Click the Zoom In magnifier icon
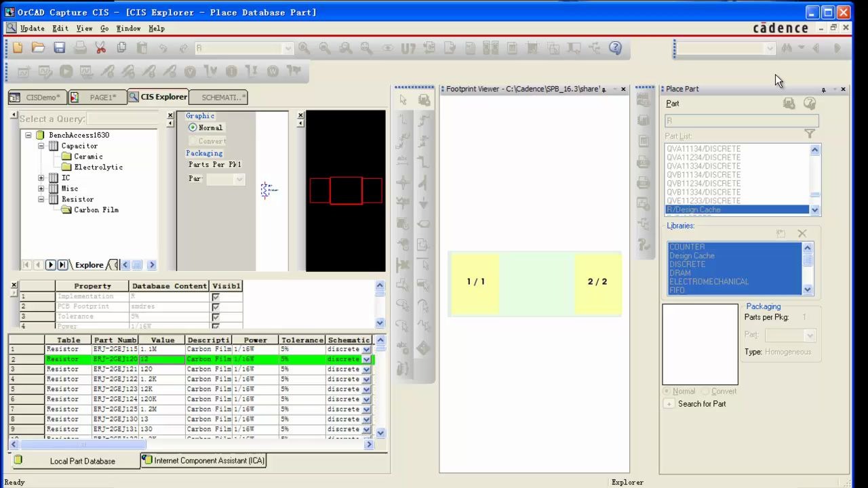Image resolution: width=868 pixels, height=488 pixels. 304,47
